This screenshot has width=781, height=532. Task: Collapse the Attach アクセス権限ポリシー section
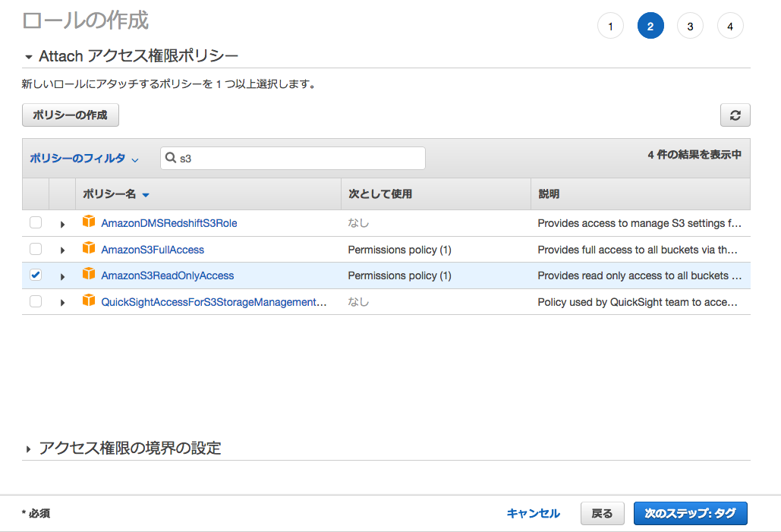[x=28, y=57]
